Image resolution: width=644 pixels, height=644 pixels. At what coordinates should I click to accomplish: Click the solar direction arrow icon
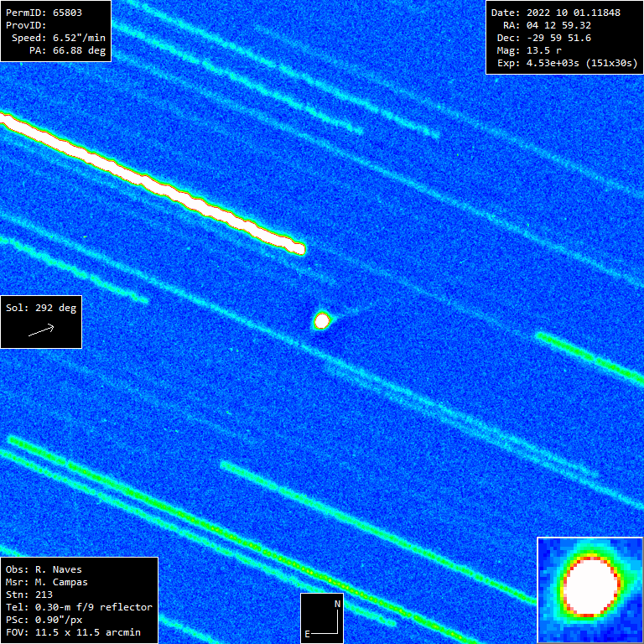pos(41,330)
